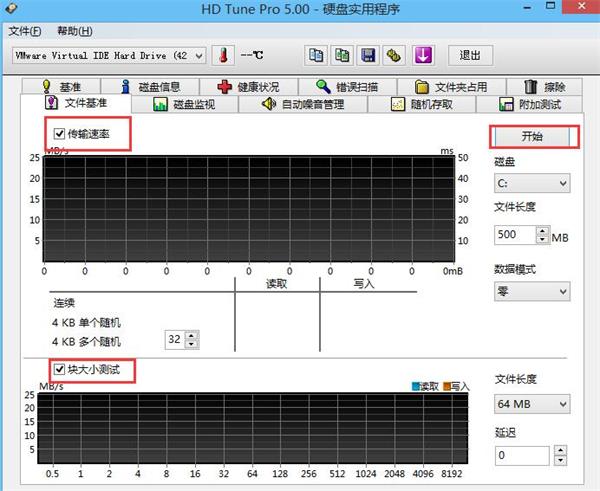Select the 文件基准 tab
This screenshot has height=491, width=600.
[x=76, y=103]
